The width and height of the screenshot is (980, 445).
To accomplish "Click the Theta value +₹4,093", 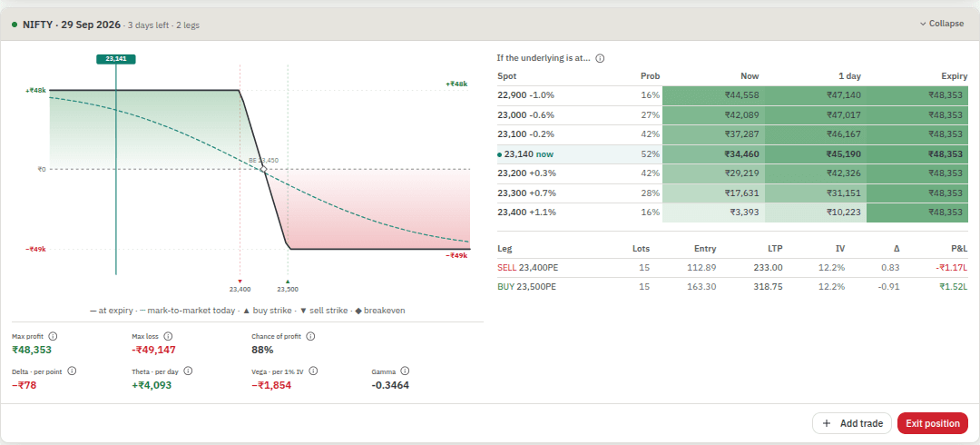I will pos(152,385).
